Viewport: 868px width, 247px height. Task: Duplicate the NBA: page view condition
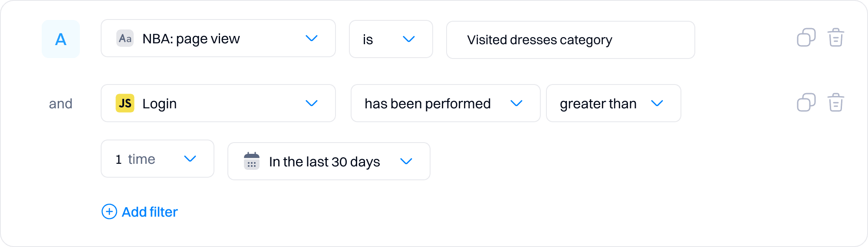pyautogui.click(x=806, y=38)
